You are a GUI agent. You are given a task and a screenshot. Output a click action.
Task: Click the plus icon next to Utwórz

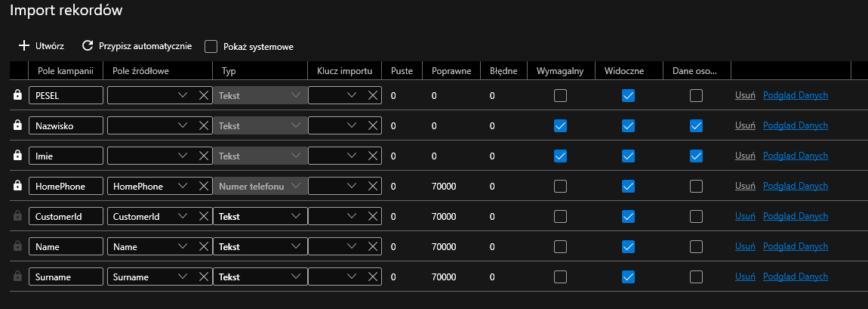pos(23,46)
